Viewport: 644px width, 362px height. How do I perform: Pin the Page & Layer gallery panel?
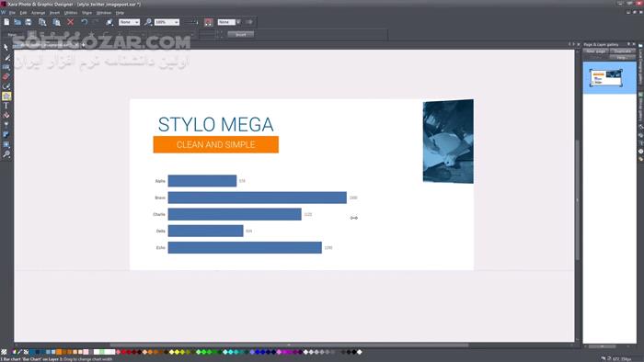point(628,44)
